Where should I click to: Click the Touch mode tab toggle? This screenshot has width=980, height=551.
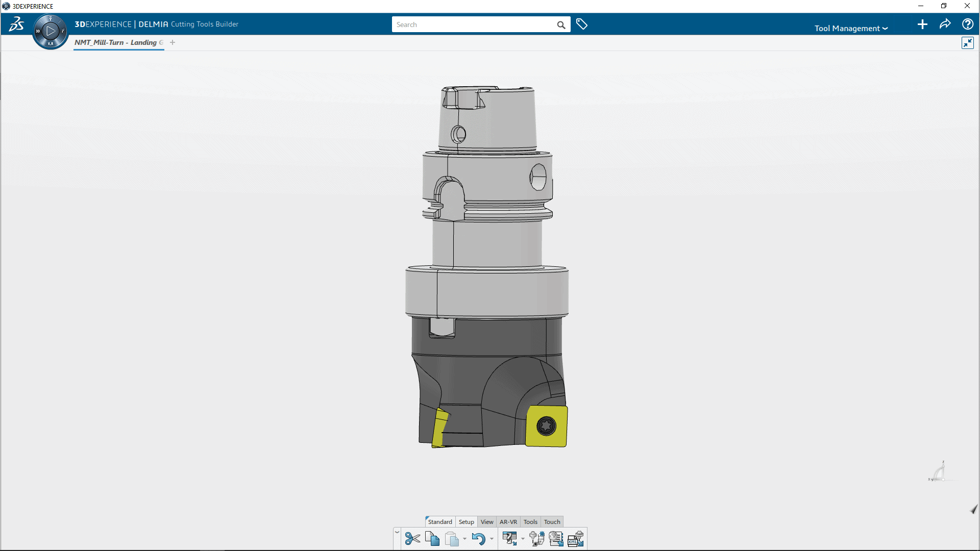[x=551, y=521]
